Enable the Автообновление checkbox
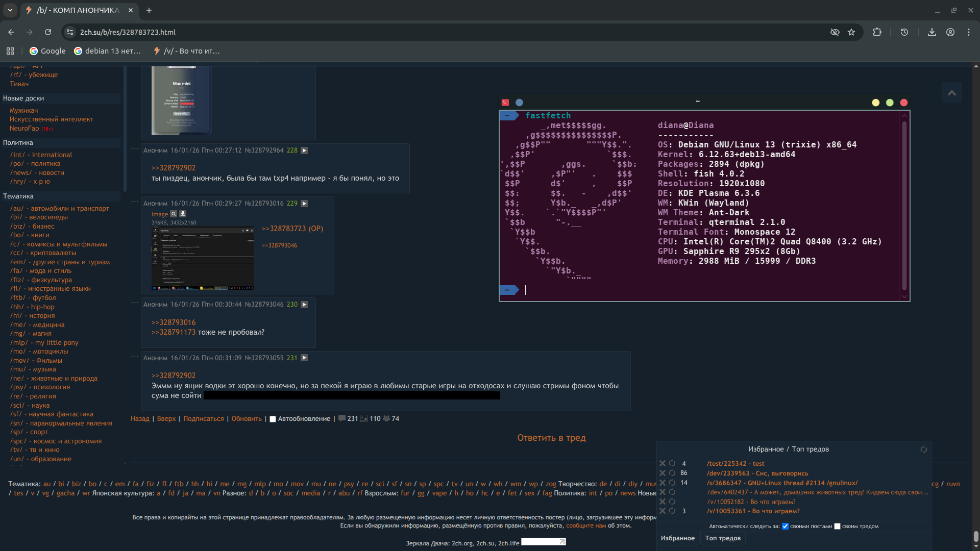The image size is (980, 551). (273, 419)
